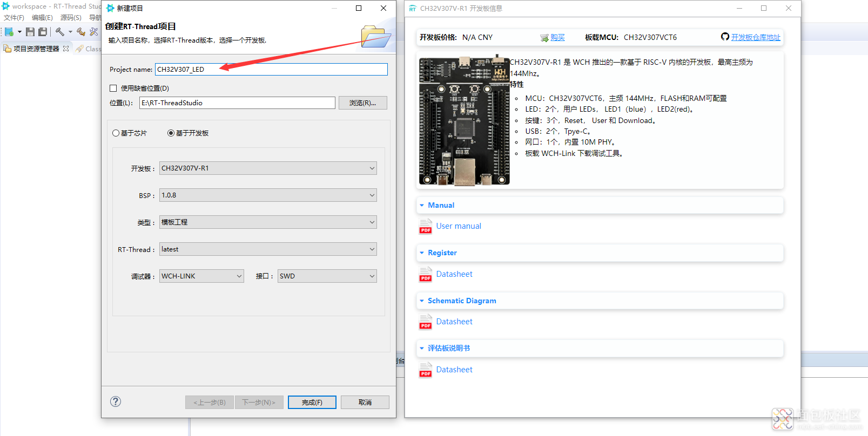Select the 基于开发板 radio button
This screenshot has height=436, width=868.
[x=171, y=133]
